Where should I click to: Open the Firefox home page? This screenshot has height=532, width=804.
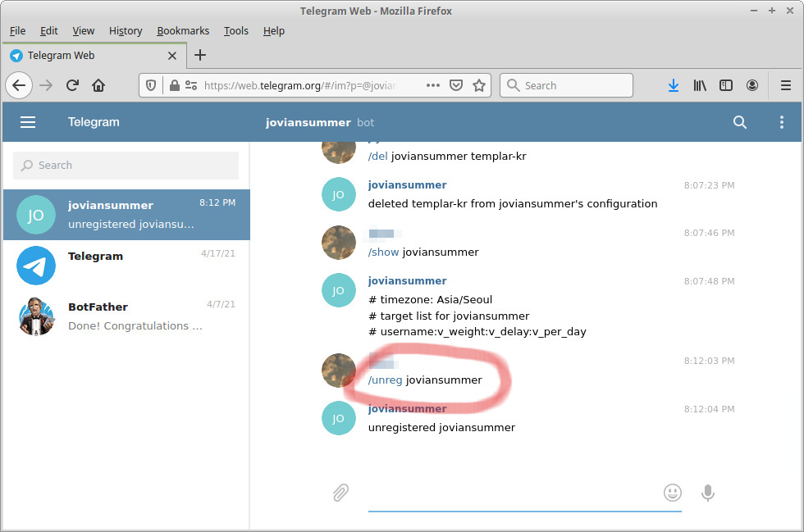pyautogui.click(x=98, y=85)
